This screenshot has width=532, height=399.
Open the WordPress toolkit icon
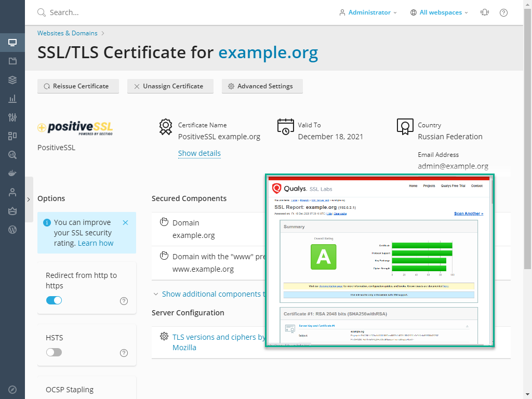[12, 229]
